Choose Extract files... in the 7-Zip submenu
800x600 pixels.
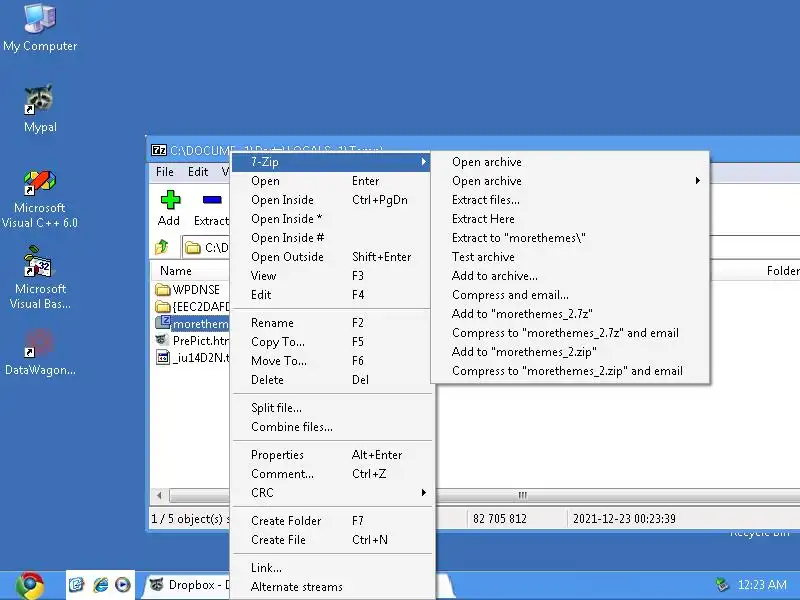coord(570,199)
